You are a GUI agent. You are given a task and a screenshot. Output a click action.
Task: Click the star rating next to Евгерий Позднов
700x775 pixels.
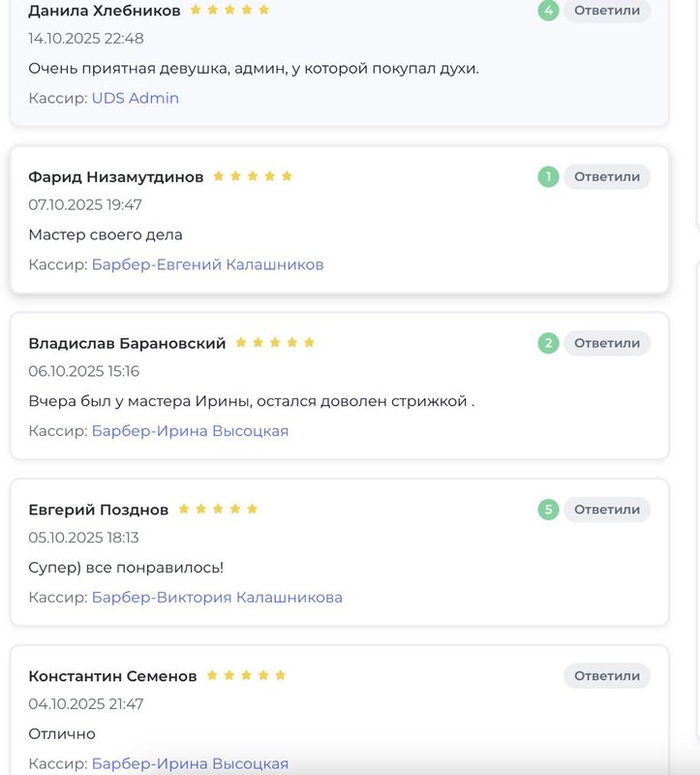(x=218, y=509)
